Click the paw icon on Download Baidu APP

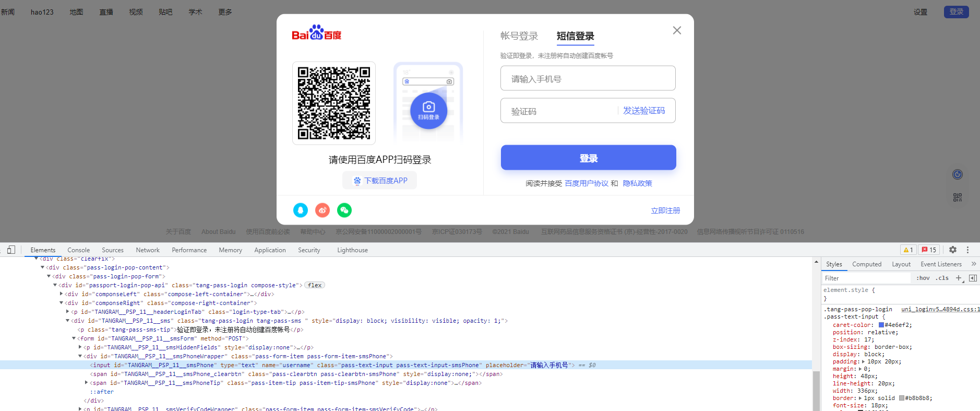pos(357,181)
